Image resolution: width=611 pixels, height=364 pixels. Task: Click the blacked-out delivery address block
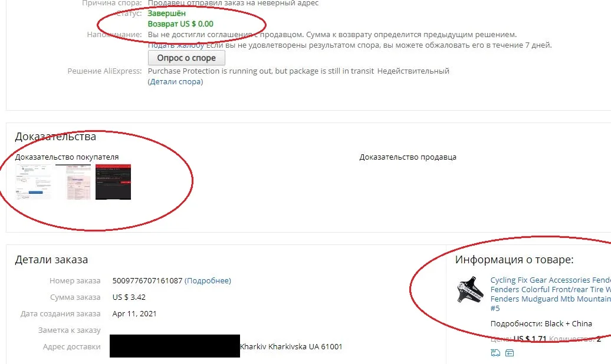(x=175, y=346)
